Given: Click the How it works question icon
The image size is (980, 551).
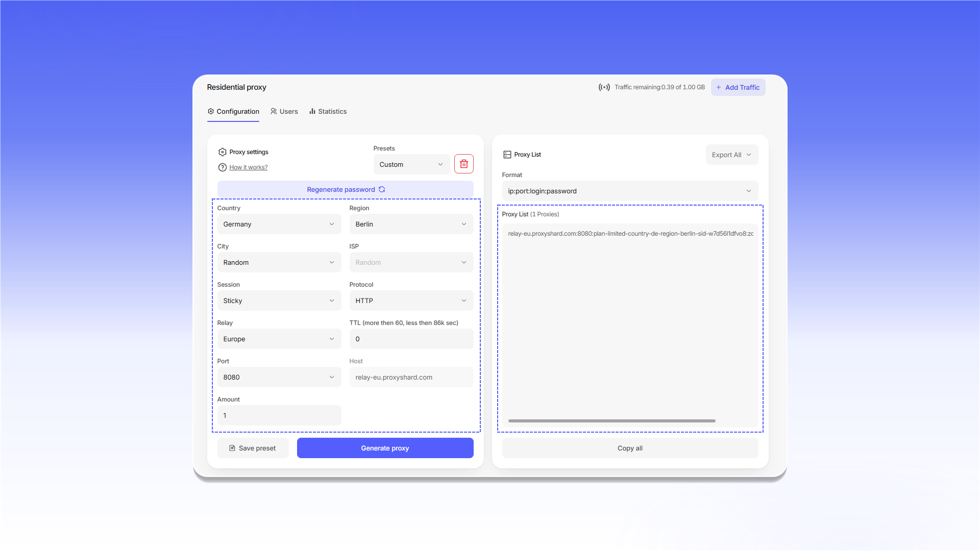Looking at the screenshot, I should click(223, 167).
